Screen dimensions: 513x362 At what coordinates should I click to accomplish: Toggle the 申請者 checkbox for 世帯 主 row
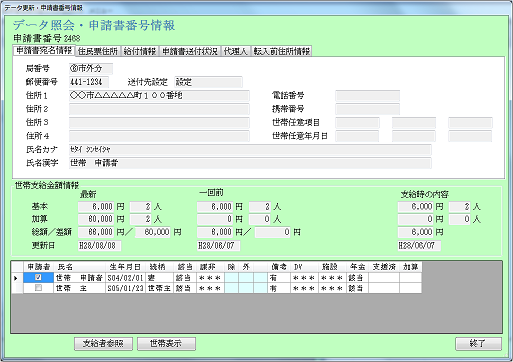(38, 288)
